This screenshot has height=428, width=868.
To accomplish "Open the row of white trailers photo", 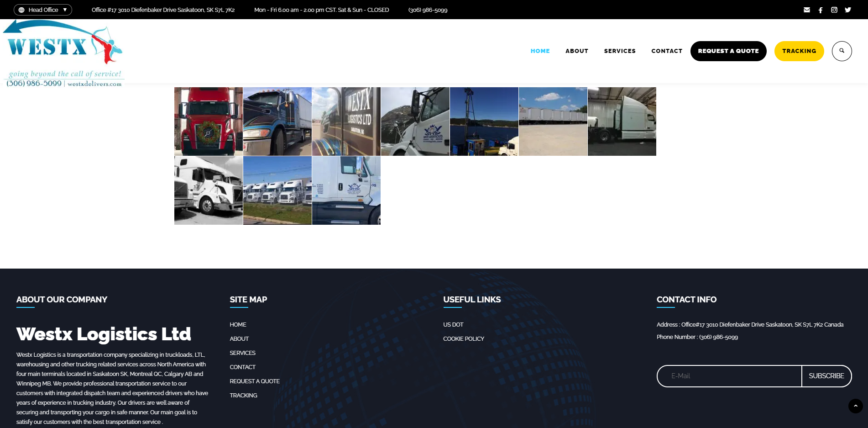I will pyautogui.click(x=553, y=122).
